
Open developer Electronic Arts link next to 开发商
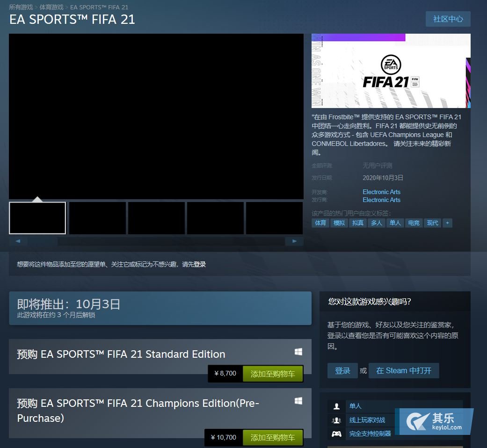tap(381, 192)
